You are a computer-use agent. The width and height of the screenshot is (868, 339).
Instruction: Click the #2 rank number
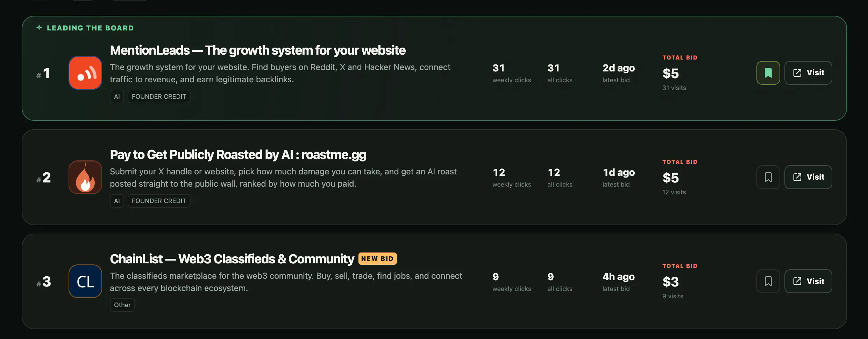(44, 178)
